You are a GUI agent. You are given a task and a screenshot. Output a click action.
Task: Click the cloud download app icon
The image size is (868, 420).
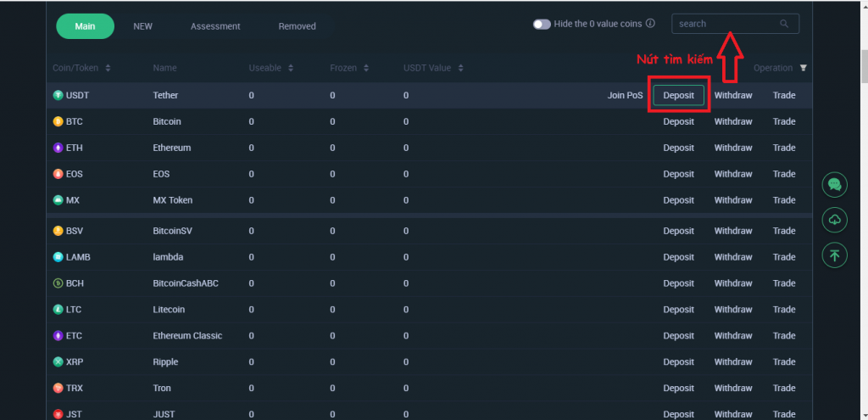click(834, 220)
